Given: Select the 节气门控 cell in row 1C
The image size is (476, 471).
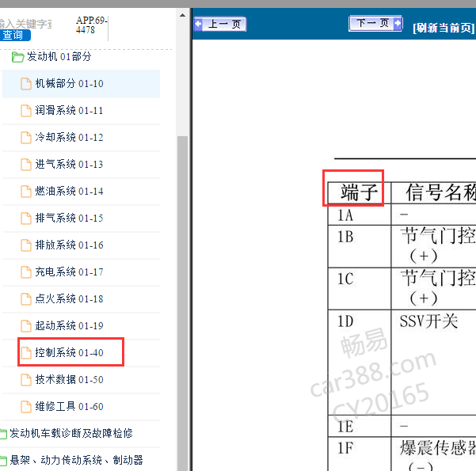Looking at the screenshot, I should coord(434,289).
